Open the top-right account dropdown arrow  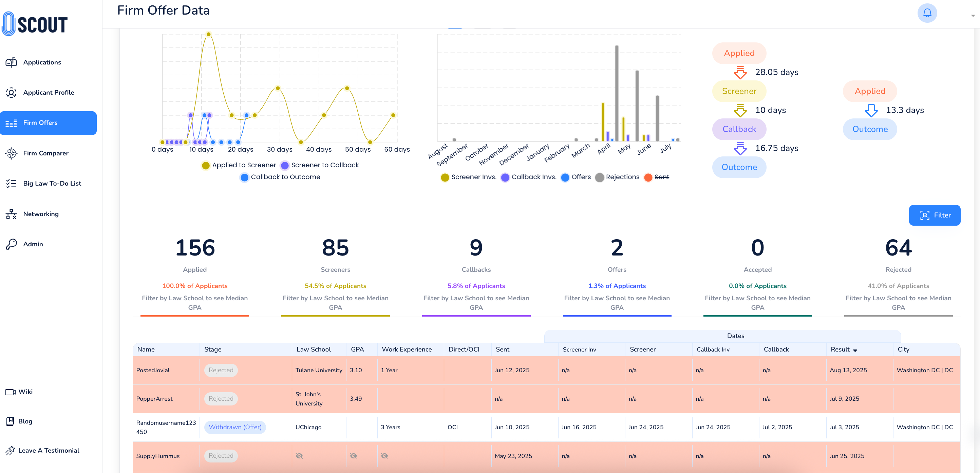(x=973, y=16)
